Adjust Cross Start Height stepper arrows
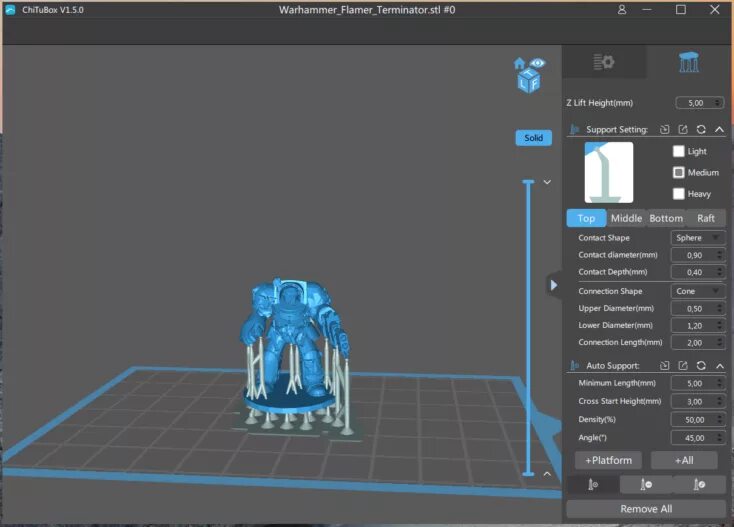Viewport: 734px width, 527px height. [720, 402]
